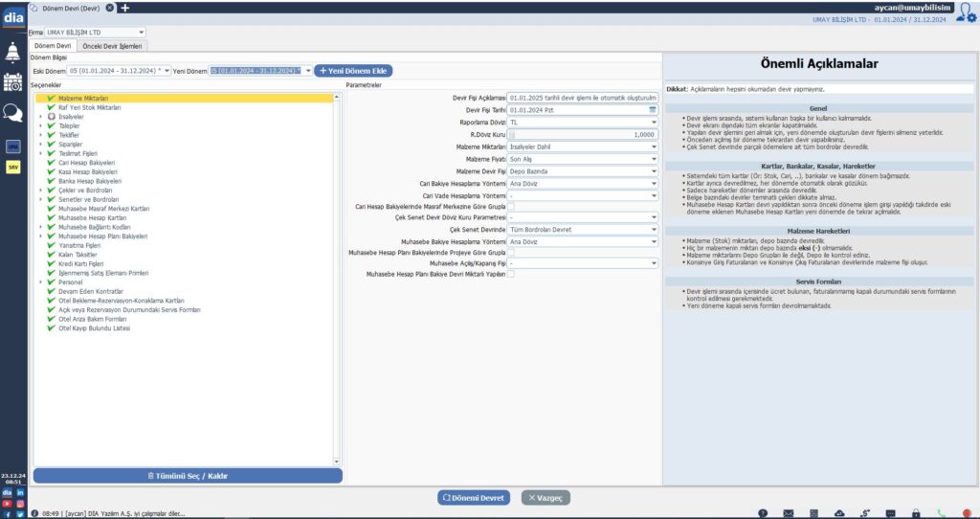Select the Dönem Devri tab

point(53,46)
